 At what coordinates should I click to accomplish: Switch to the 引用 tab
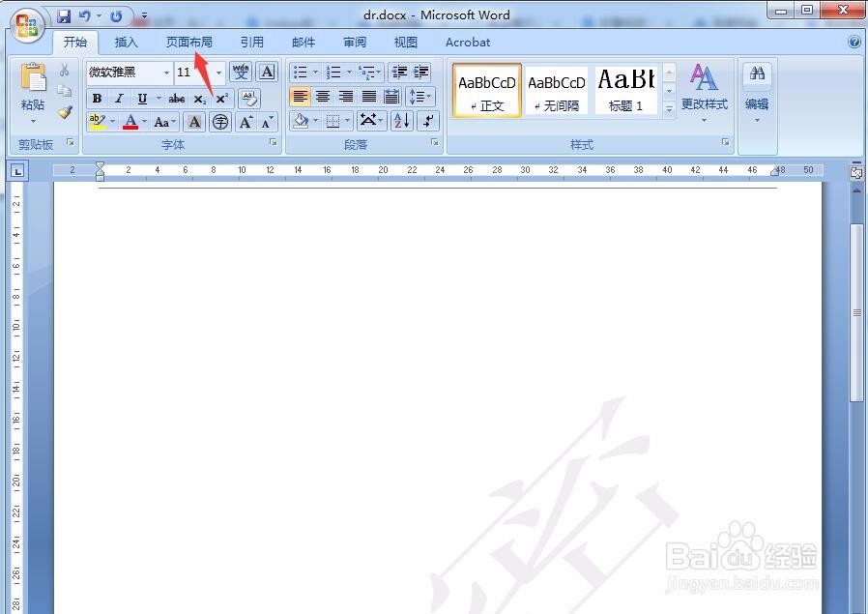(x=252, y=43)
